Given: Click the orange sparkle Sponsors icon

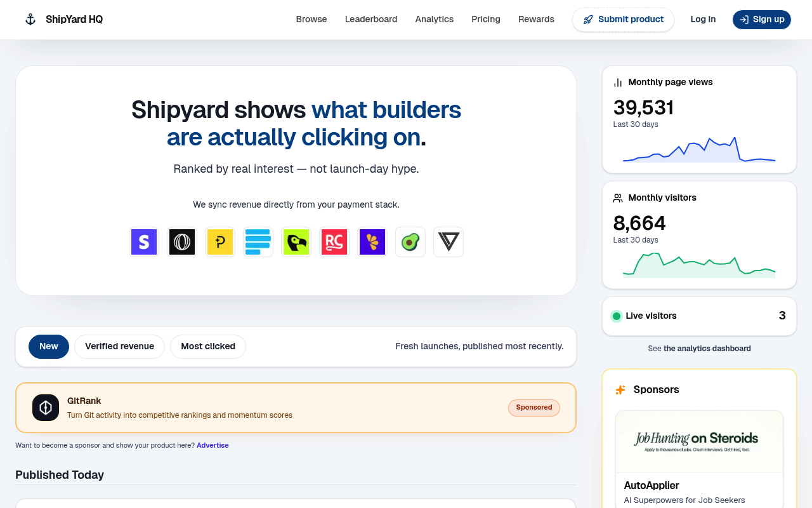Looking at the screenshot, I should coord(620,390).
